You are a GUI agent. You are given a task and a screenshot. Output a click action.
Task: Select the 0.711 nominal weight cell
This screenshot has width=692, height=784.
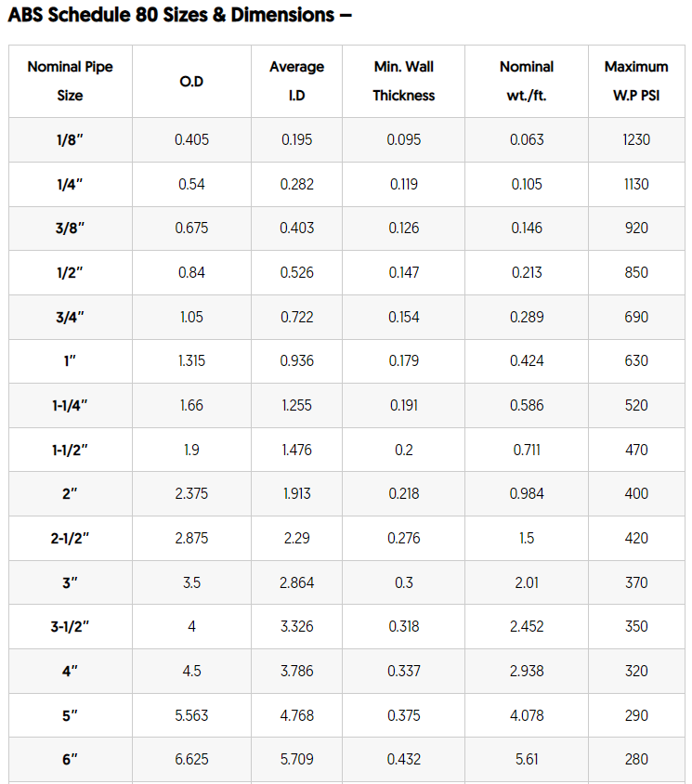pyautogui.click(x=527, y=450)
